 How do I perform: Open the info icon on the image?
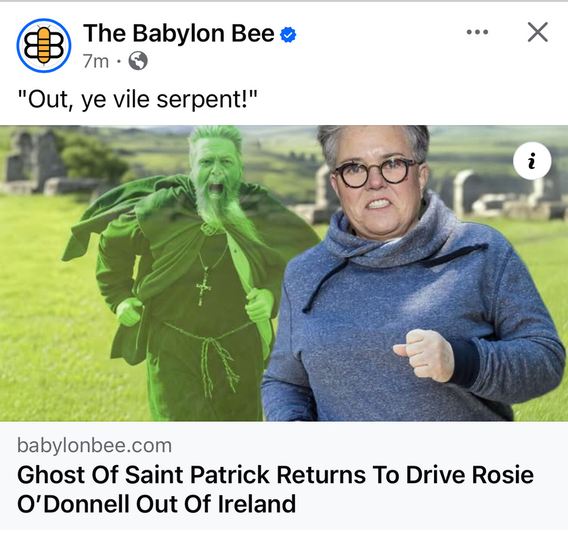coord(532,161)
